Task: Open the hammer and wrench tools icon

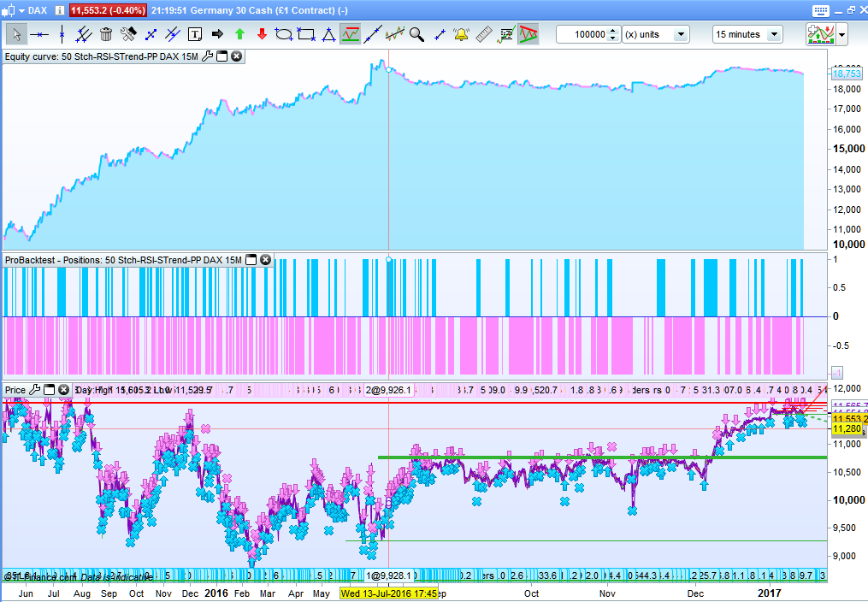Action: (x=128, y=34)
